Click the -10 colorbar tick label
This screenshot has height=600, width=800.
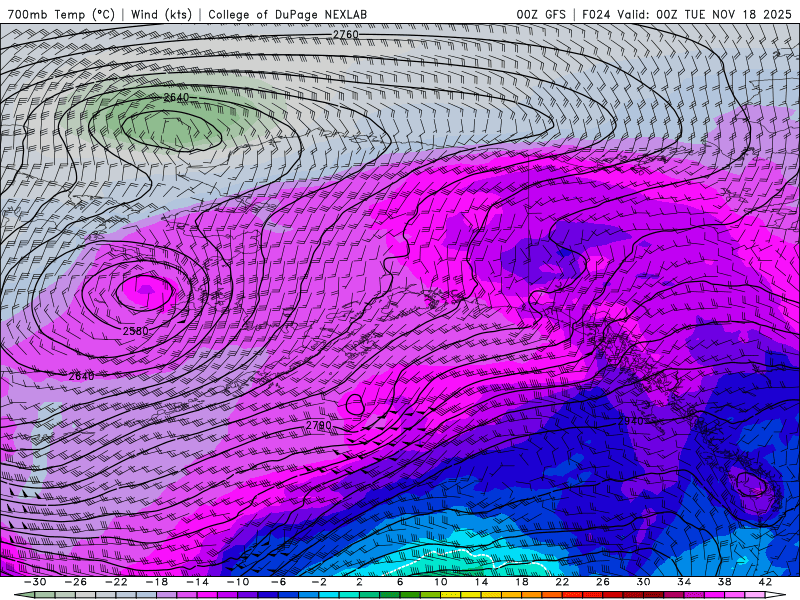(x=238, y=582)
